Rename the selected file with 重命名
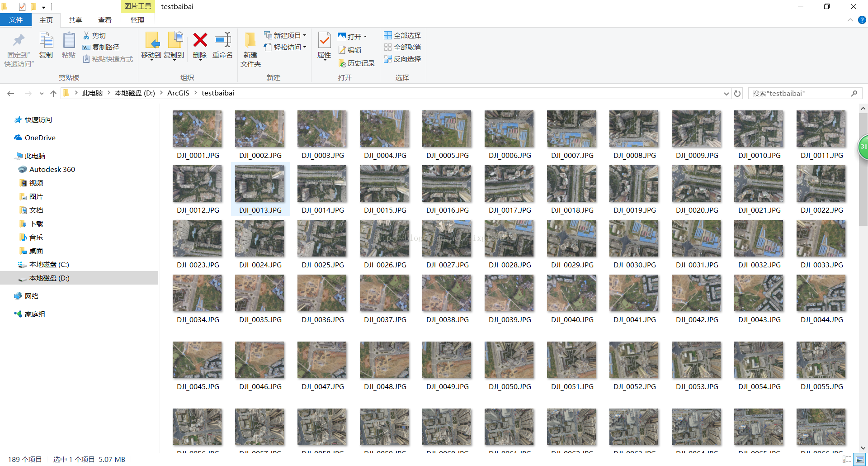 (222, 45)
